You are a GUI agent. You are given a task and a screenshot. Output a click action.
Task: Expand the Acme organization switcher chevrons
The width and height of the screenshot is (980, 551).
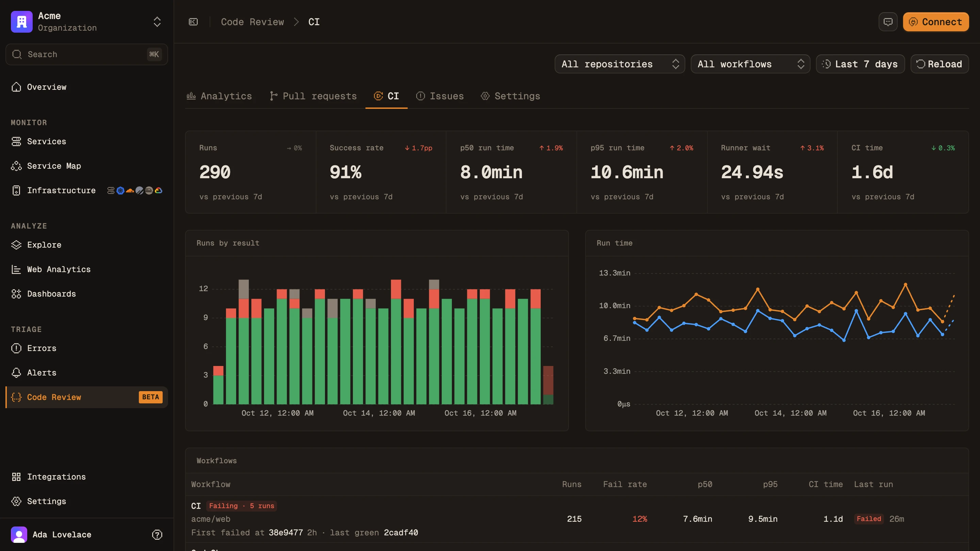coord(157,22)
